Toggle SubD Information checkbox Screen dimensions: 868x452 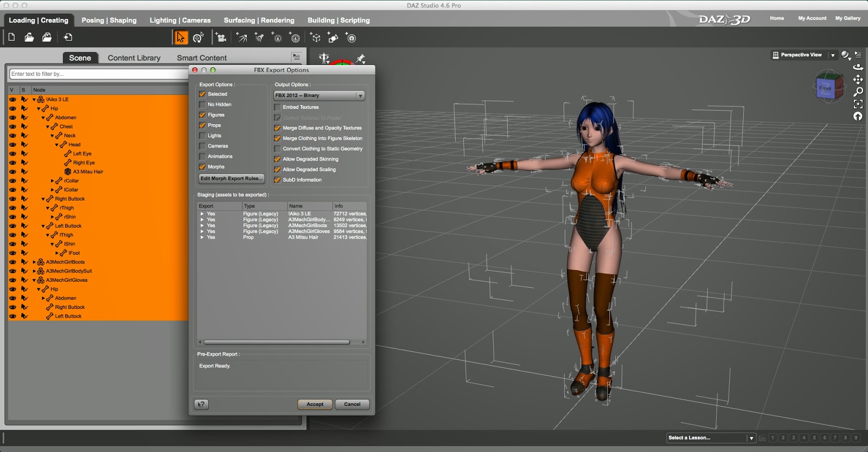[x=277, y=180]
